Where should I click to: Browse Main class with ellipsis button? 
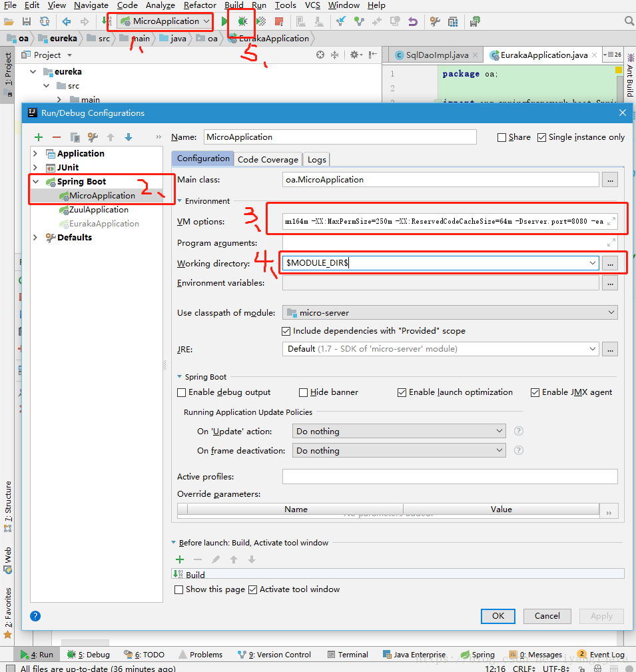tap(610, 180)
